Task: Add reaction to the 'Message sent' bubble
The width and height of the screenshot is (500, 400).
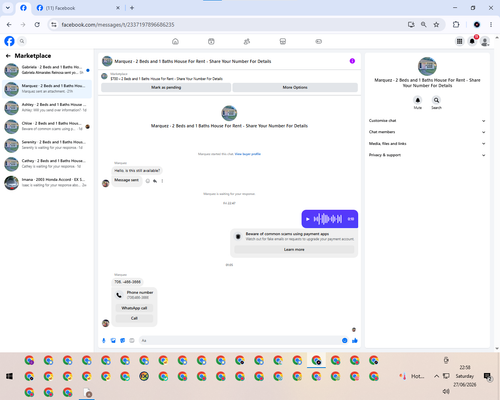Action: pos(148,181)
